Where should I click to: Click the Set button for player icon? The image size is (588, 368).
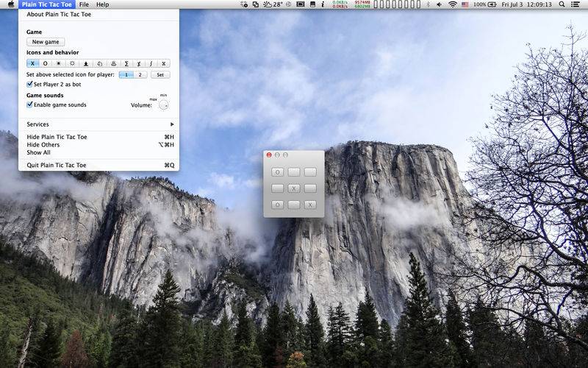point(161,74)
